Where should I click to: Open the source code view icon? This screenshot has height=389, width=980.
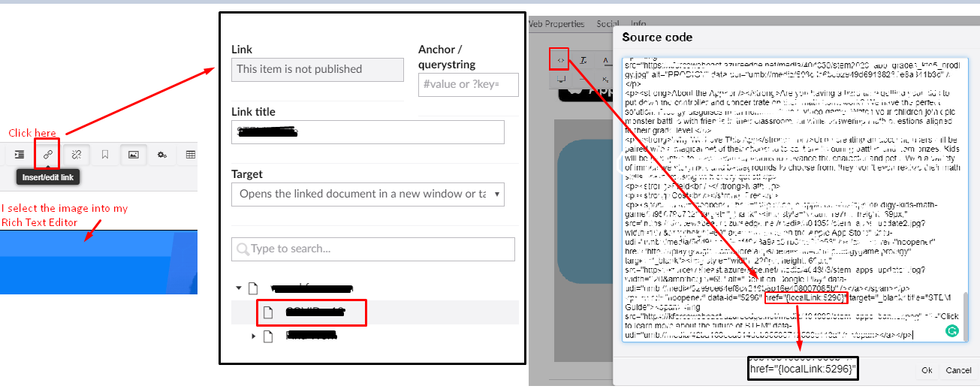(x=559, y=59)
